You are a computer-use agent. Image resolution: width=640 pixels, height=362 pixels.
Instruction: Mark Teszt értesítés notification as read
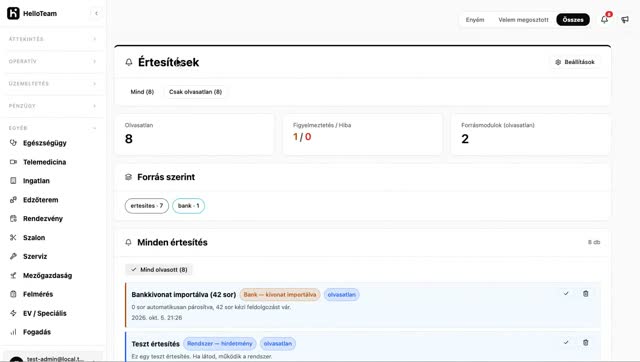point(566,342)
